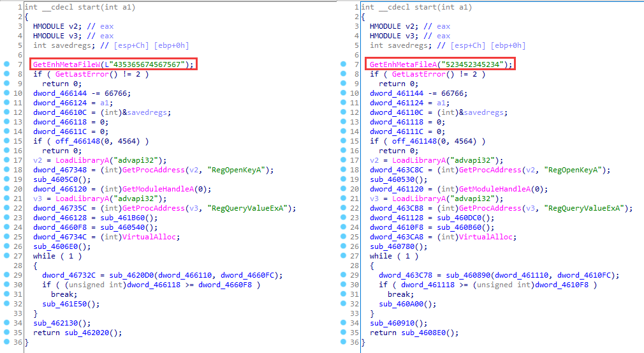Toggle breakpoint dot beside sub_4605C0() line

(6, 179)
